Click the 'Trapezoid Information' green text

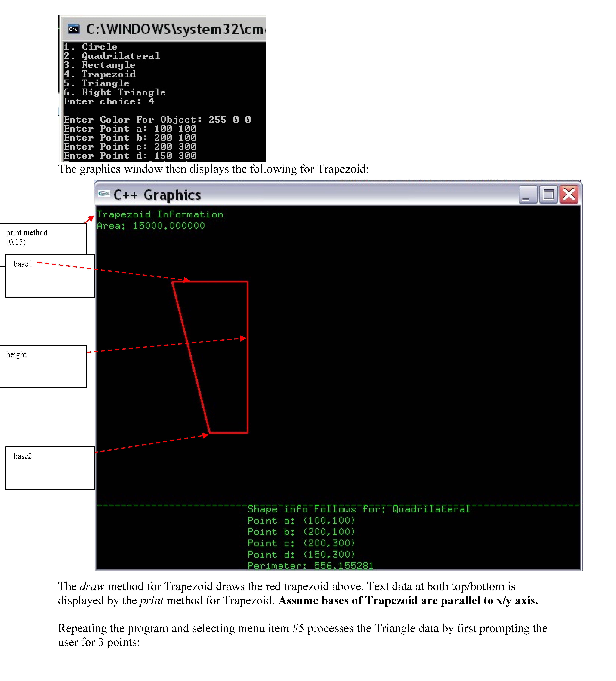pyautogui.click(x=160, y=214)
